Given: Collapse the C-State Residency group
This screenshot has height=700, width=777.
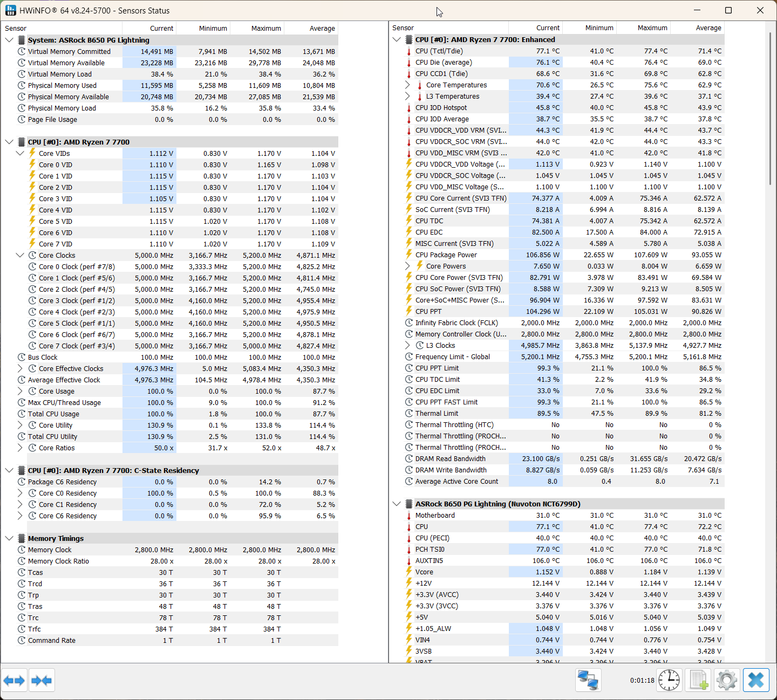Looking at the screenshot, I should 9,470.
